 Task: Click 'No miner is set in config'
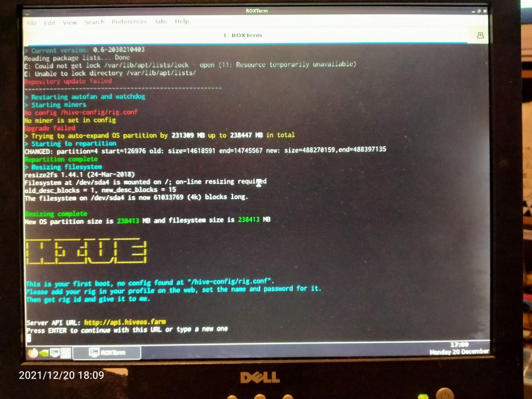click(x=70, y=120)
